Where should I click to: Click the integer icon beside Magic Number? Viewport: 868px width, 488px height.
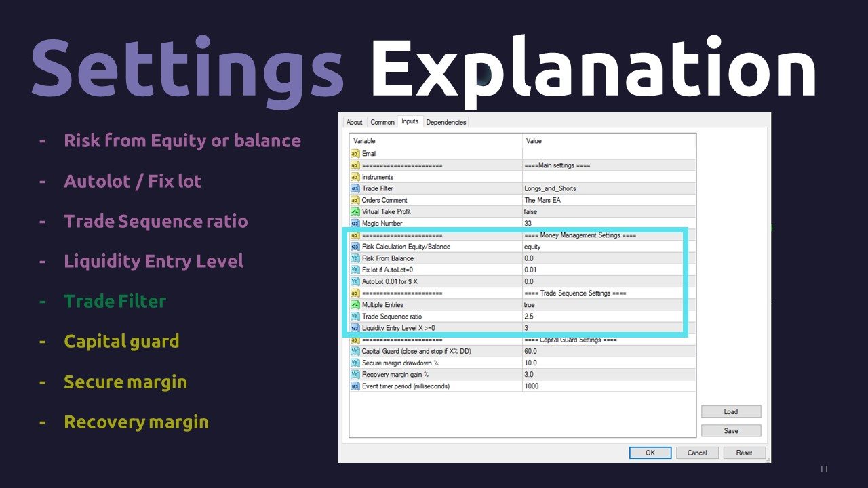(355, 223)
